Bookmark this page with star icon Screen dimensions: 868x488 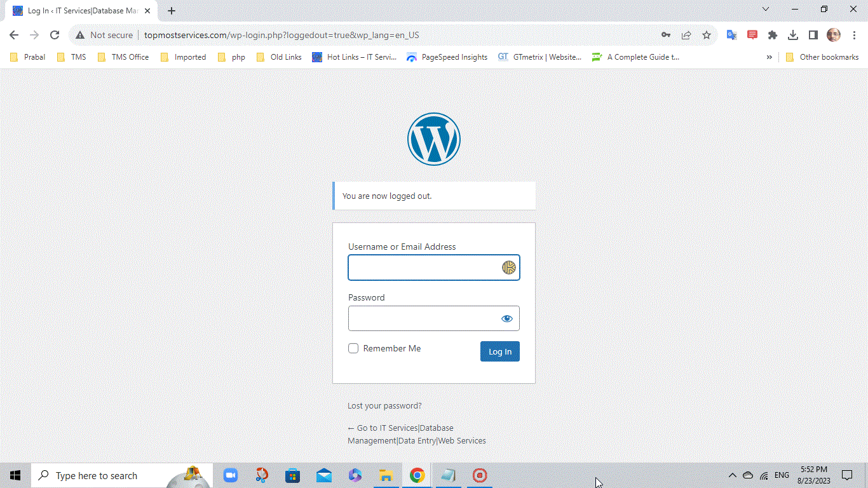[707, 35]
